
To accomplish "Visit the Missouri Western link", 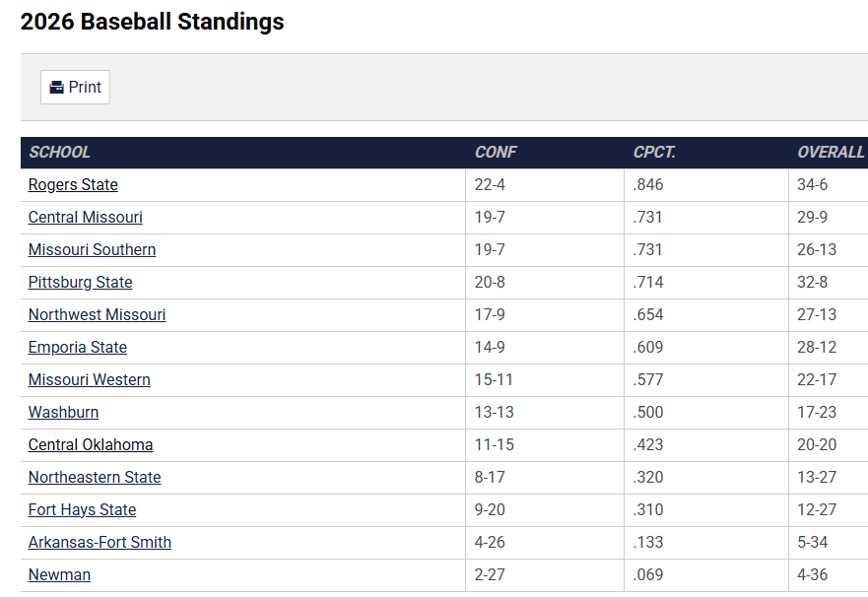I will click(89, 380).
